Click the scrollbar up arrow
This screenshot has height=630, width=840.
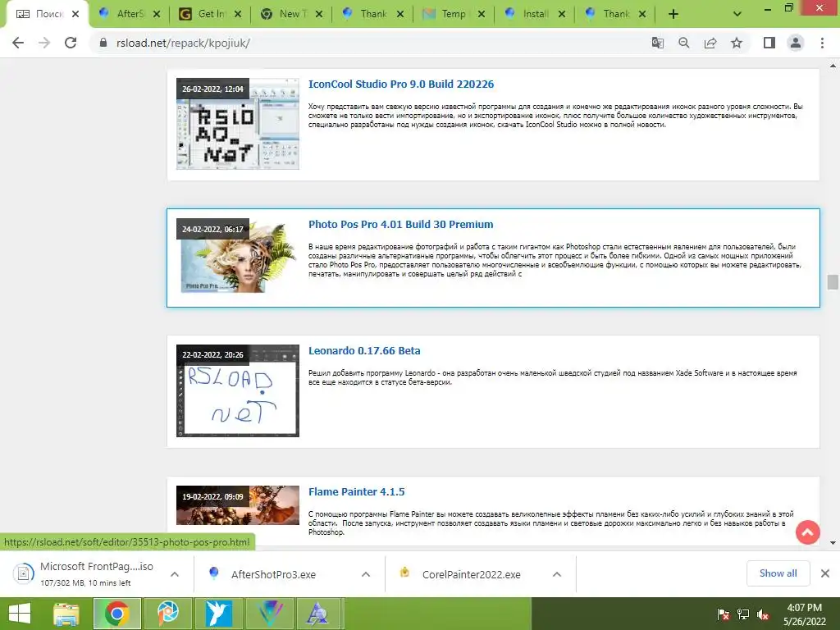click(x=833, y=66)
